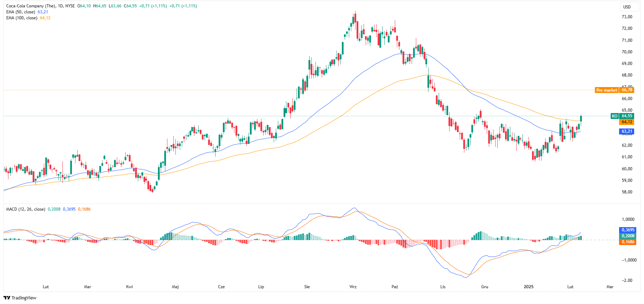Click the 73,00 price axis label
Image resolution: width=644 pixels, height=304 pixels.
[x=627, y=17]
